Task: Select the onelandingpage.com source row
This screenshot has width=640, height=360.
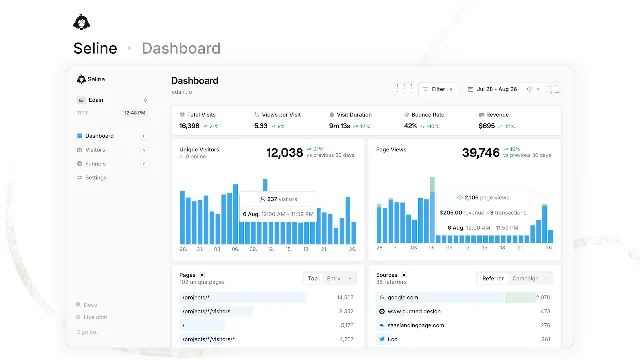Action: 464,325
